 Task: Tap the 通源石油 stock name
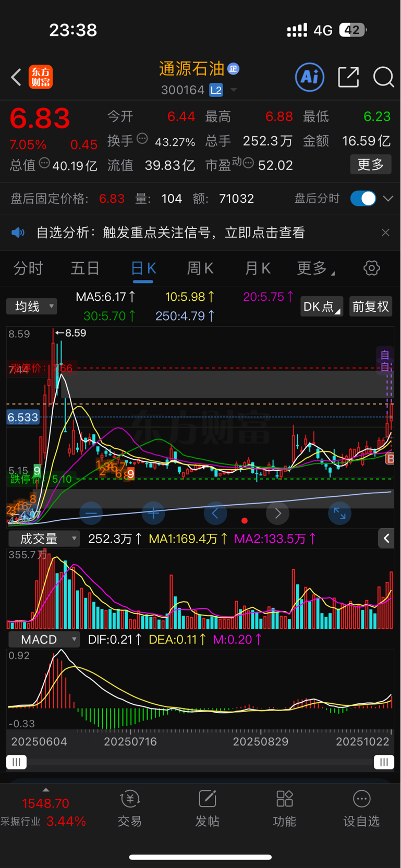pos(191,69)
